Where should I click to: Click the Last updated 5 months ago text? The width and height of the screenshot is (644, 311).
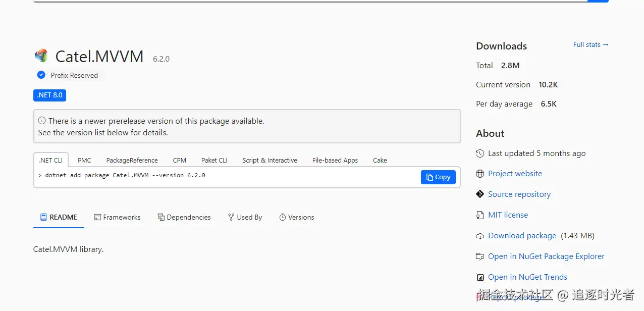click(x=537, y=153)
